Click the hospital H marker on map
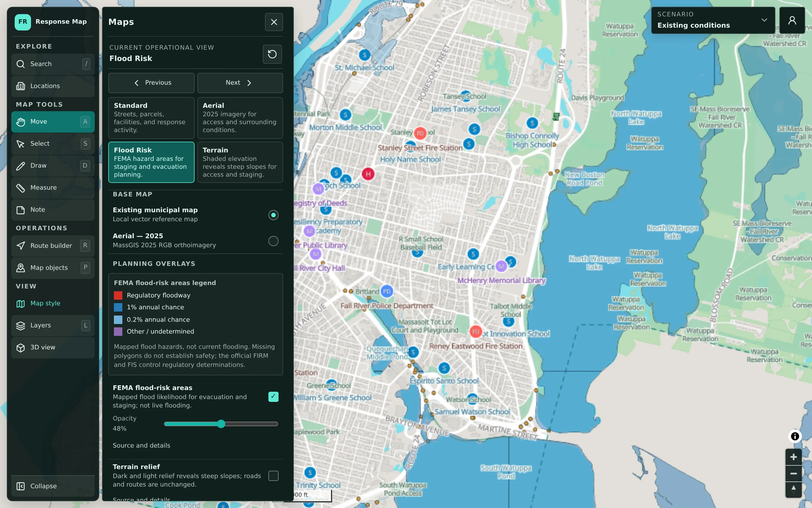812x508 pixels. pyautogui.click(x=368, y=174)
